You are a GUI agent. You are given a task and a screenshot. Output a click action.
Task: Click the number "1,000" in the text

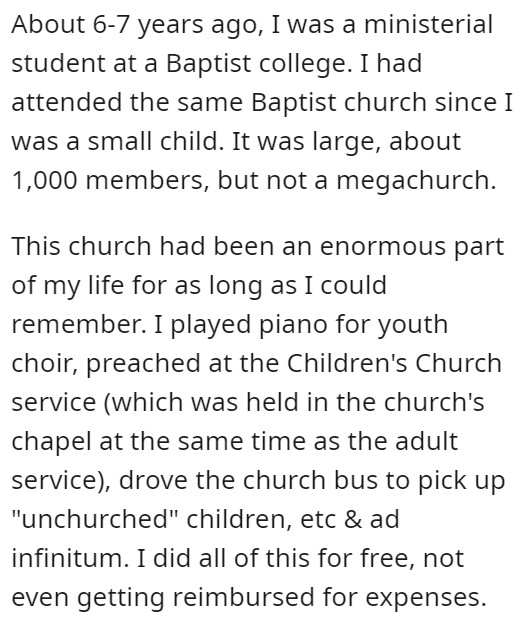(x=44, y=180)
